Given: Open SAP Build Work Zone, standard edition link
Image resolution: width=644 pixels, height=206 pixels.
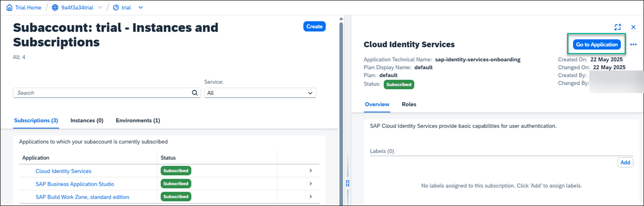Looking at the screenshot, I should coord(83,197).
